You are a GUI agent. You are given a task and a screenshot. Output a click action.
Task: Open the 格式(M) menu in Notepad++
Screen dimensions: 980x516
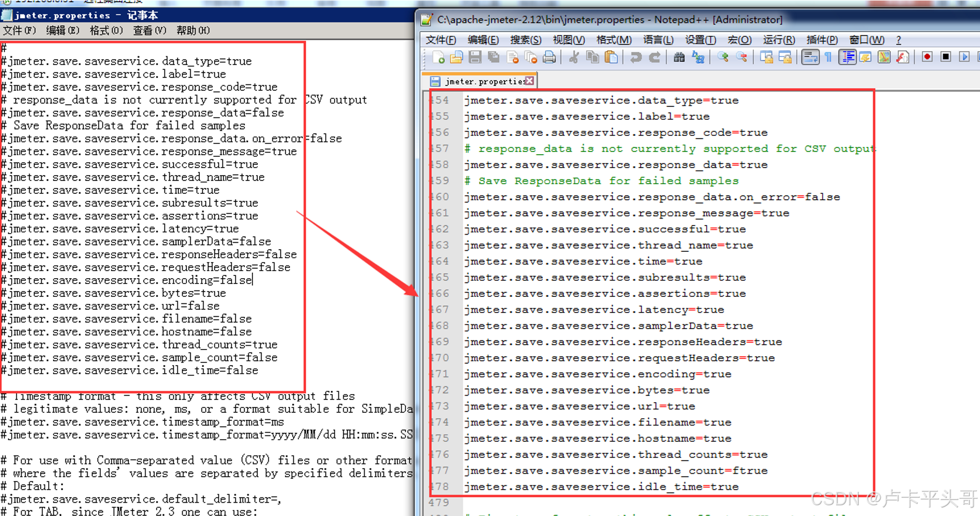[614, 40]
